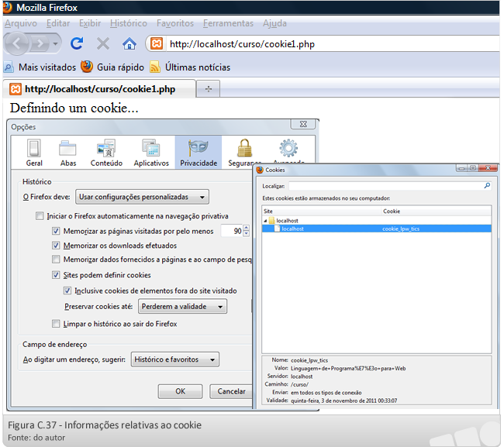Click the Firefox icon in Cookies title bar
The height and width of the screenshot is (447, 504).
pos(260,170)
